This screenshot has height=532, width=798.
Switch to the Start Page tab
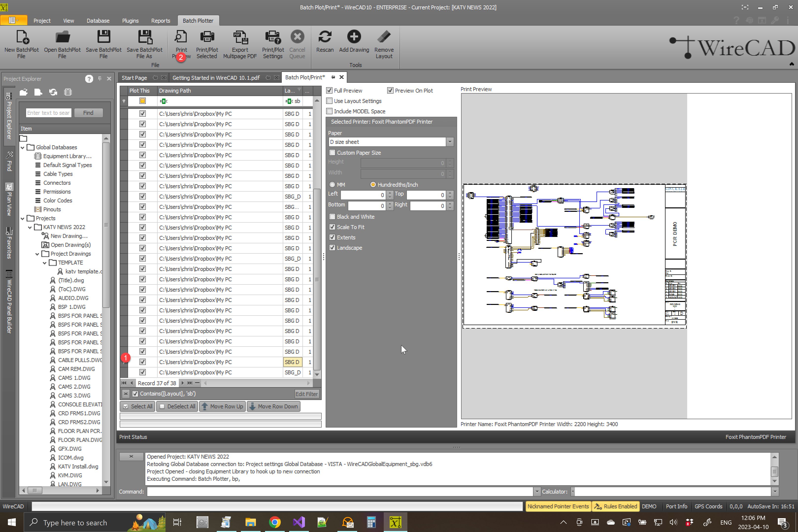point(134,78)
